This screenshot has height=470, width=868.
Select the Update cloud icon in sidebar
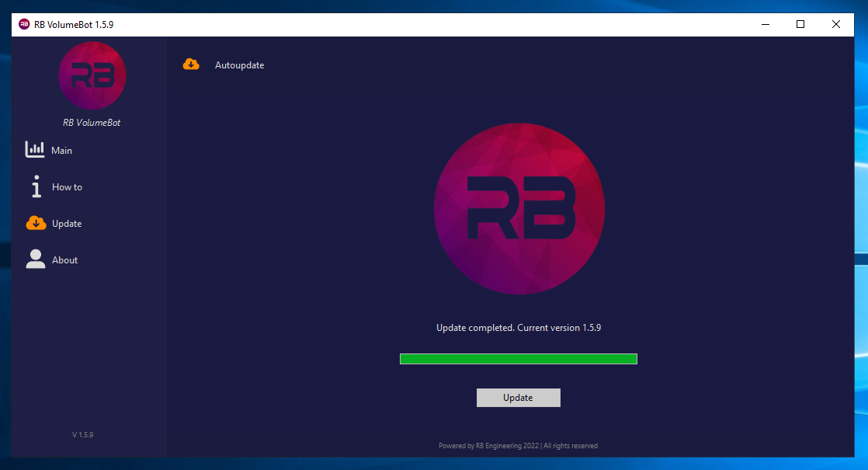(x=35, y=223)
